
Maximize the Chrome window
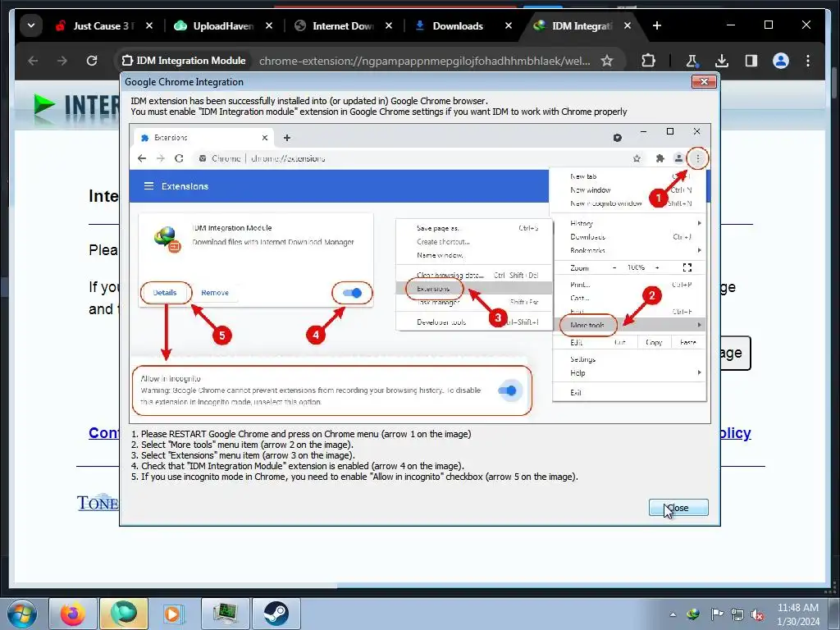tap(768, 25)
